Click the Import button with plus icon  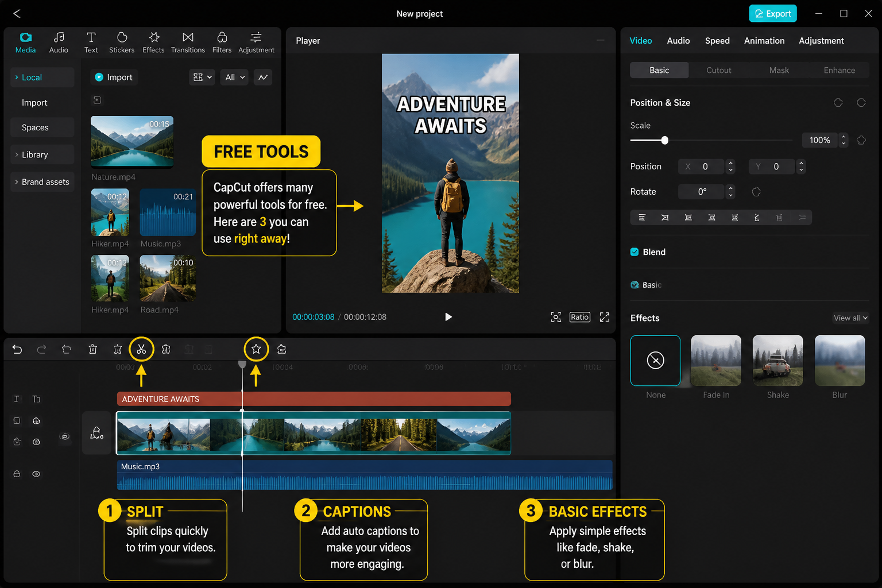[x=114, y=77]
